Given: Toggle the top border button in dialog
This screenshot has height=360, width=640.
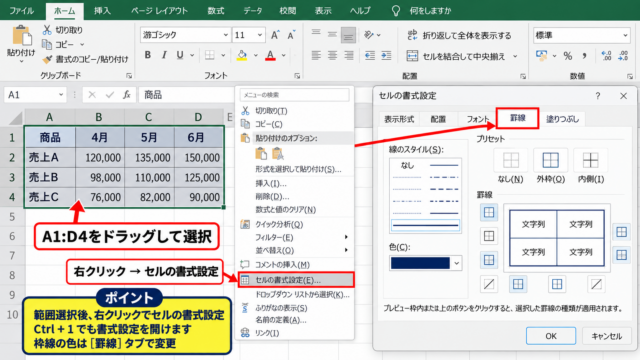Looking at the screenshot, I should click(489, 212).
